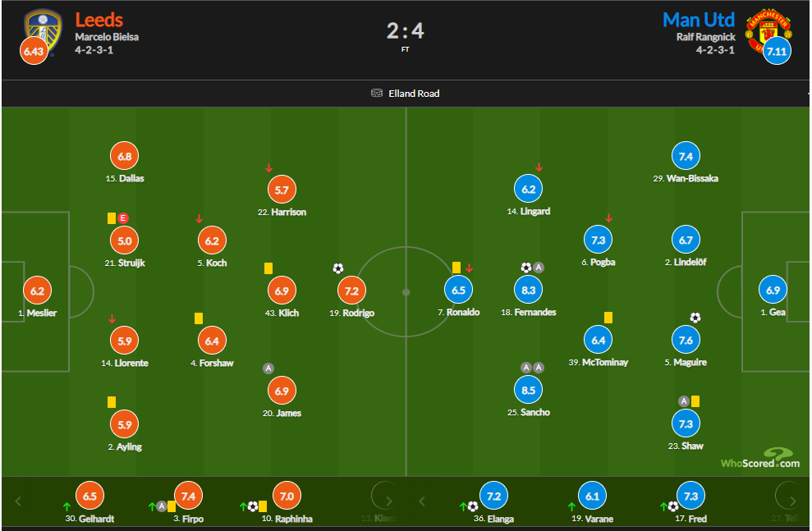This screenshot has width=812, height=531.
Task: Open the WhoScored.com logo
Action: pos(759,460)
